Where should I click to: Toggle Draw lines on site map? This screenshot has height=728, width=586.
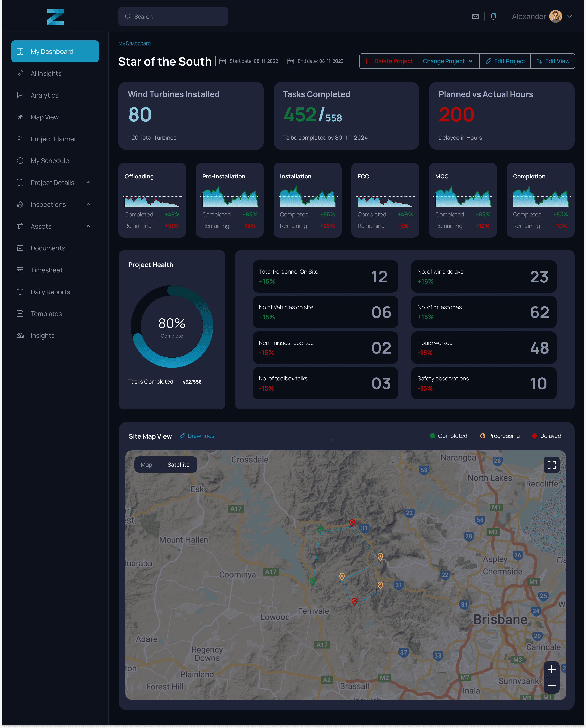coord(197,436)
